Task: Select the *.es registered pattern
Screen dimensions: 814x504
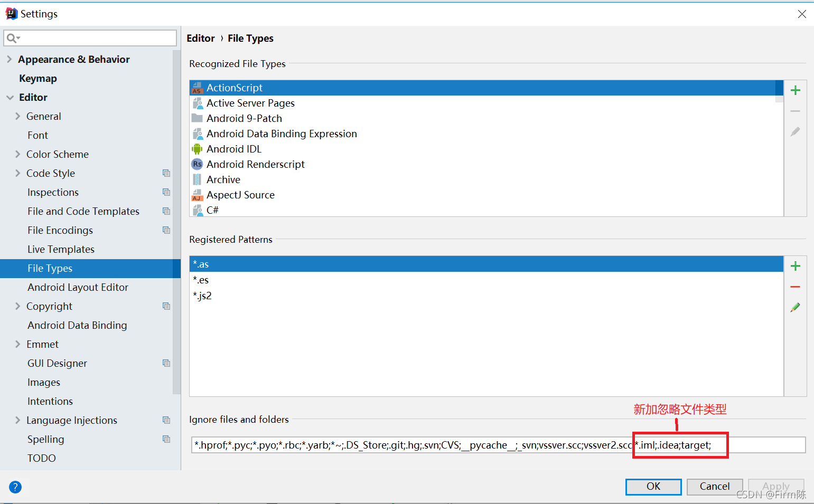Action: pyautogui.click(x=486, y=280)
